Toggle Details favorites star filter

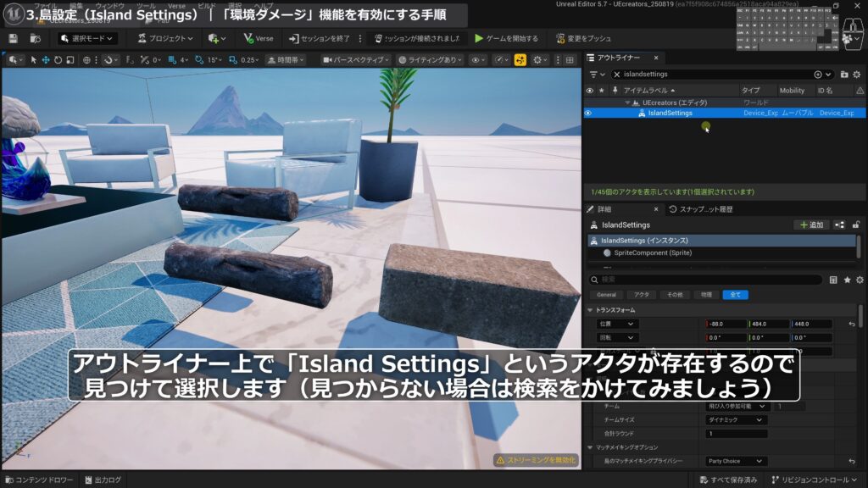847,280
